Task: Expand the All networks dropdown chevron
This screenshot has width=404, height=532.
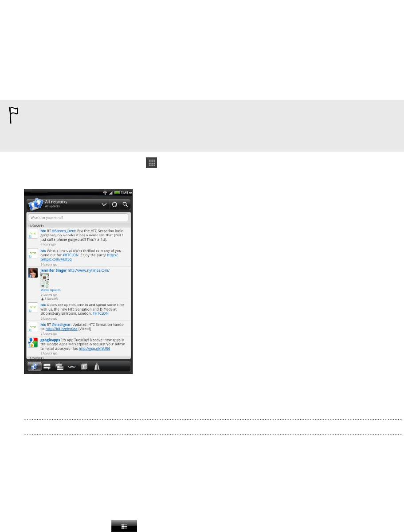Action: (x=104, y=205)
